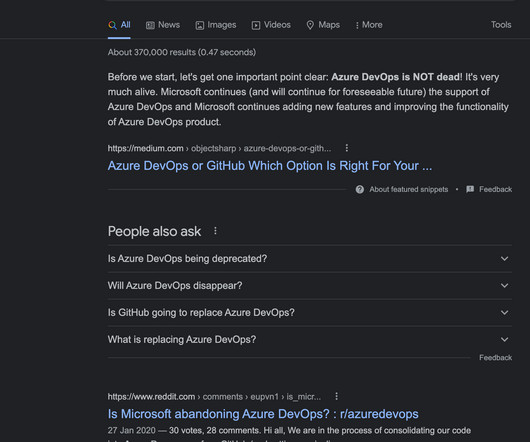The width and height of the screenshot is (530, 442).
Task: Click bold 'Azure DevOps is NOT dead' text
Action: [395, 77]
